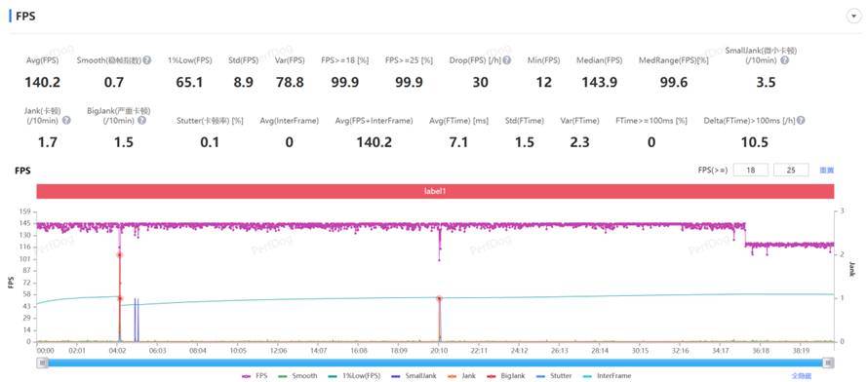Click help icon beside BigJank (/10min)
This screenshot has width=868, height=382.
click(141, 120)
